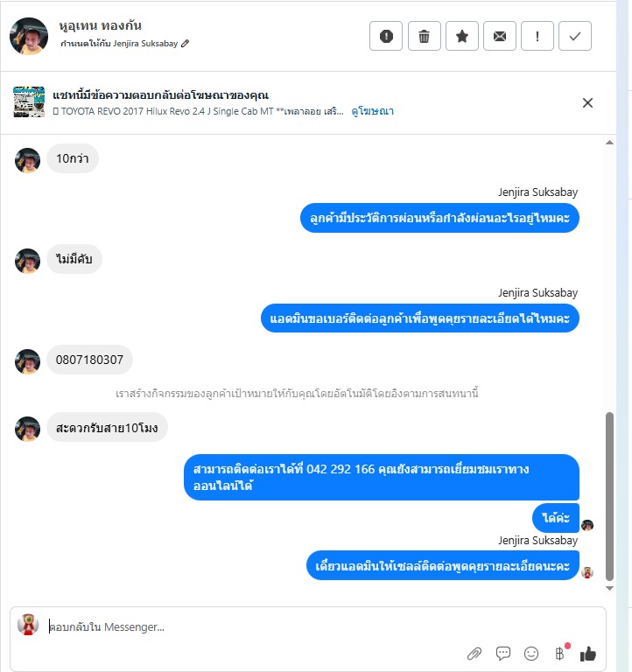Star this conversation as follow up
The width and height of the screenshot is (632, 672).
[x=462, y=36]
